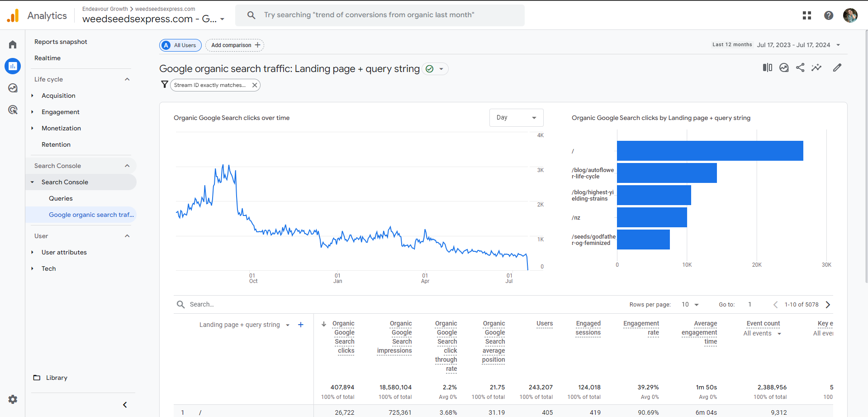The image size is (868, 417).
Task: Open the Google apps grid
Action: click(807, 15)
